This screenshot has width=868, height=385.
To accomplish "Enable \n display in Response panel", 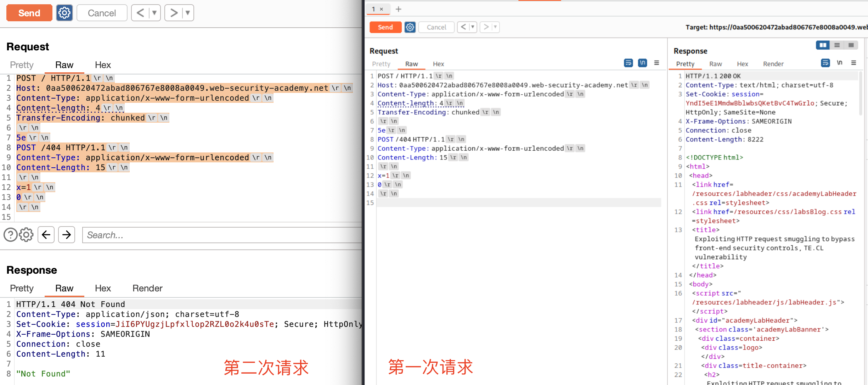I will coord(839,63).
